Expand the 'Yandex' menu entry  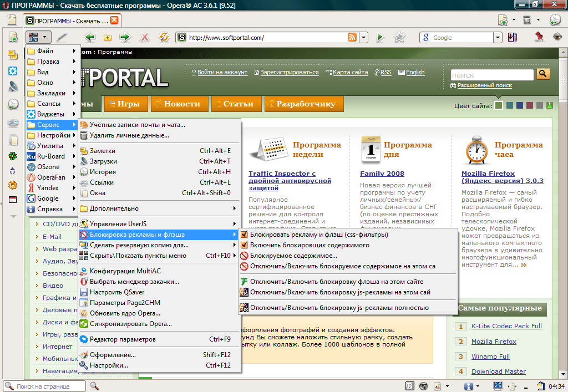pos(52,188)
